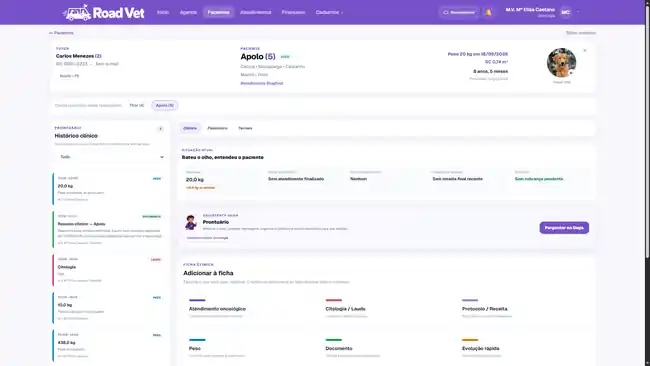This screenshot has width=650, height=366.
Task: Add a Documento record card
Action: pyautogui.click(x=386, y=349)
